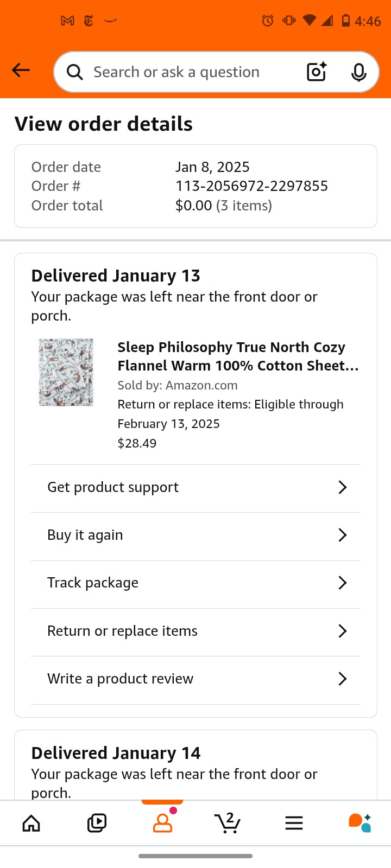Screen dimensions: 391x868
Task: Open the hamburger menu tab
Action: coord(294,824)
